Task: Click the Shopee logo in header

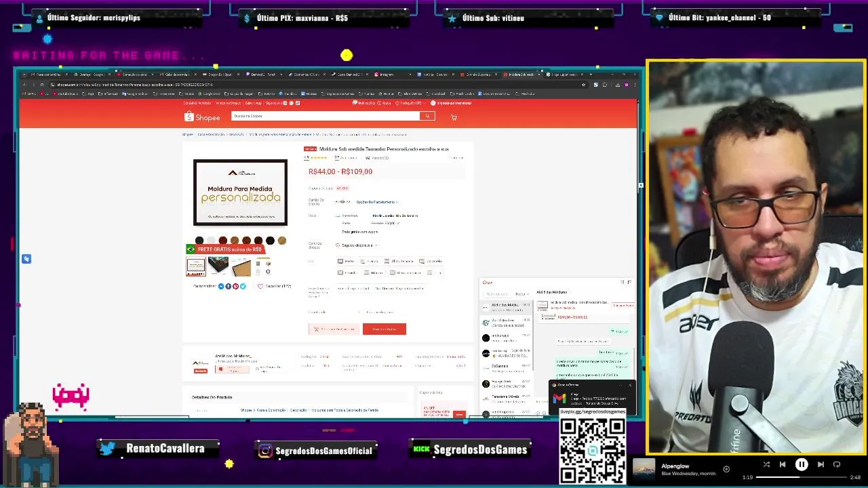Action: pos(202,117)
